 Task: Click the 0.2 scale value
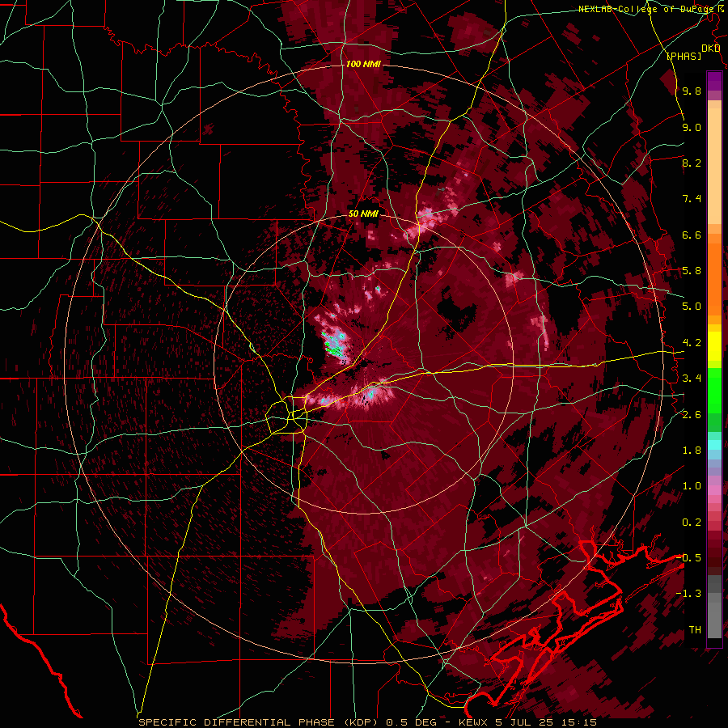pos(692,523)
